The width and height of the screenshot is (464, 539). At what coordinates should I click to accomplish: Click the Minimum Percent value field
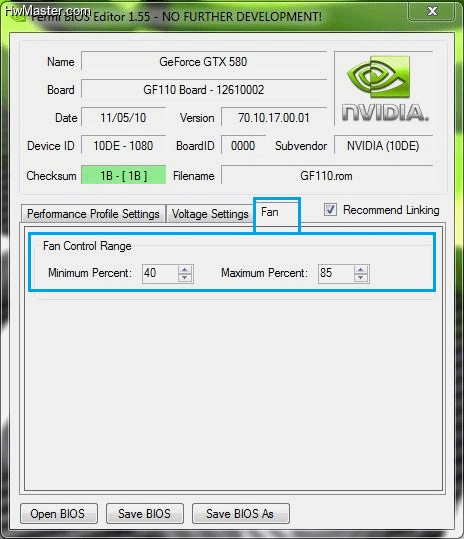(x=160, y=274)
